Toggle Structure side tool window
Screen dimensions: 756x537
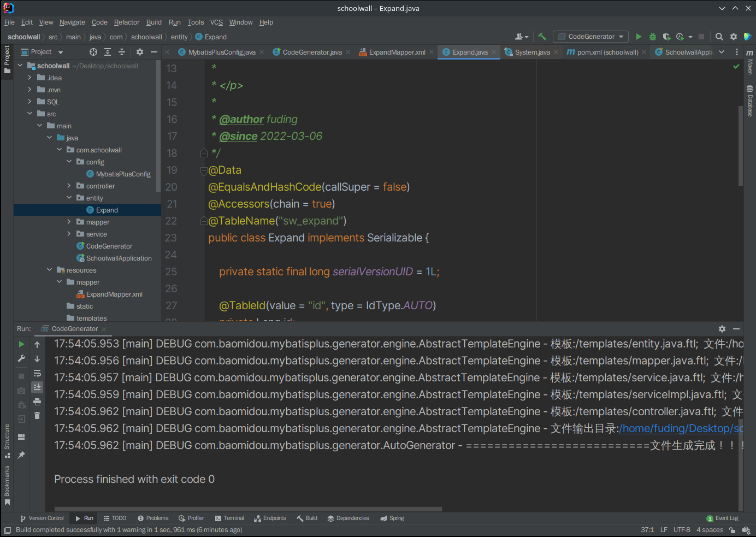point(7,441)
